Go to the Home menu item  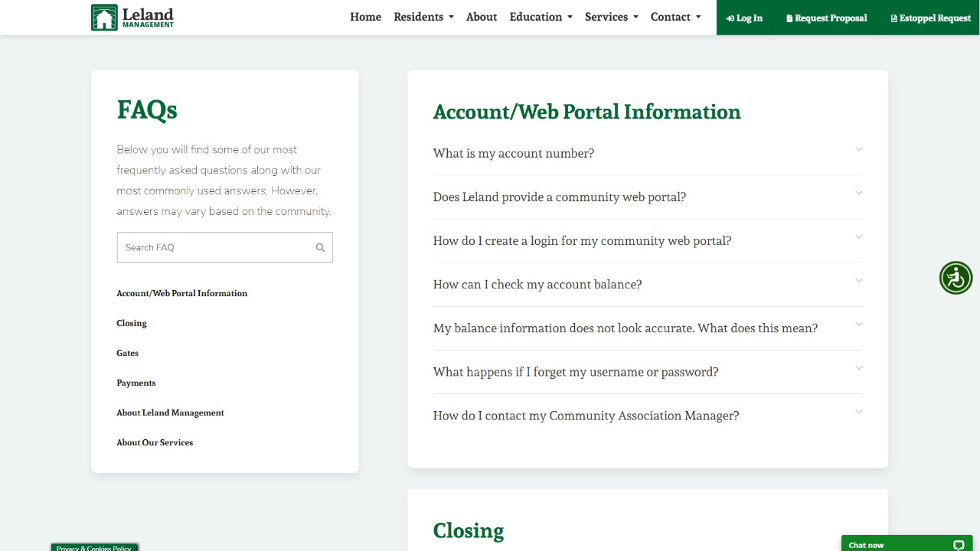tap(365, 17)
